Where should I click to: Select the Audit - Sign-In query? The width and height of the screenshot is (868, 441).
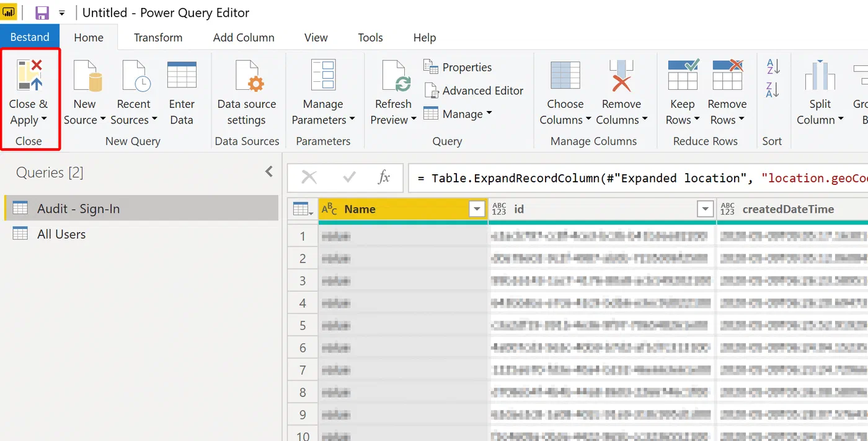(x=141, y=208)
